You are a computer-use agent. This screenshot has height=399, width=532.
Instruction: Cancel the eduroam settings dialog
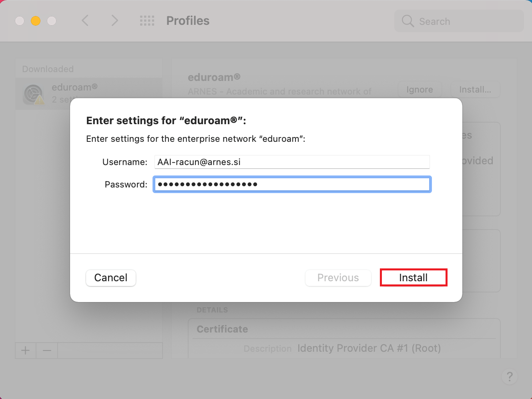click(x=111, y=278)
